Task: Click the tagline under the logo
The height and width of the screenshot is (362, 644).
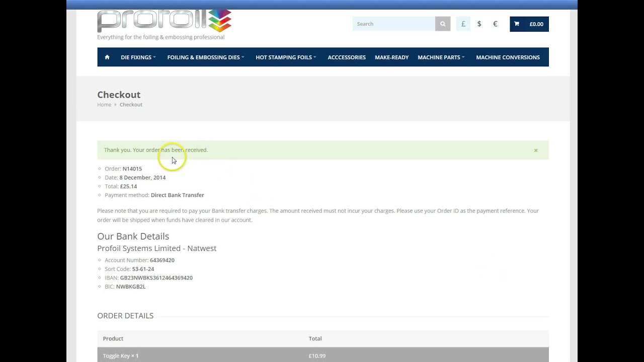Action: [161, 37]
